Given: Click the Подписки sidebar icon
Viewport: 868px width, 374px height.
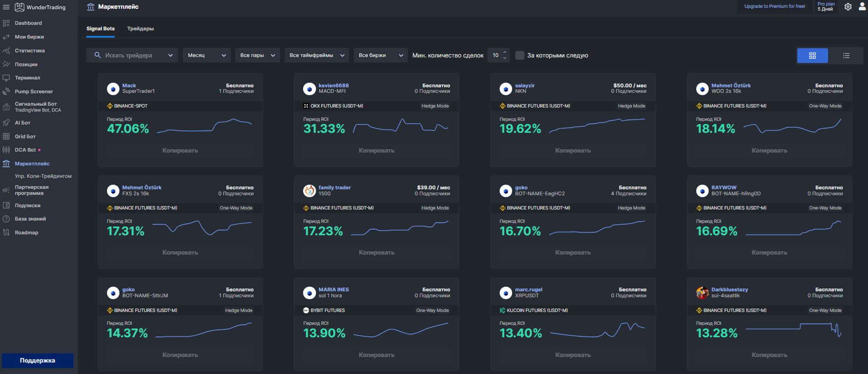Looking at the screenshot, I should (6, 205).
